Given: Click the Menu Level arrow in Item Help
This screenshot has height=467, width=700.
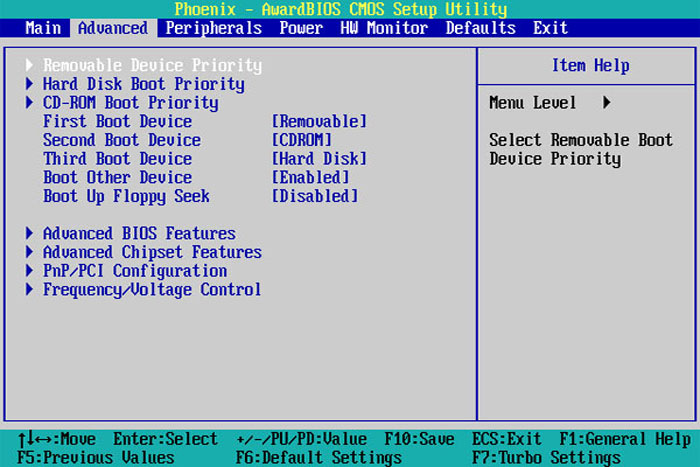Looking at the screenshot, I should (x=607, y=103).
